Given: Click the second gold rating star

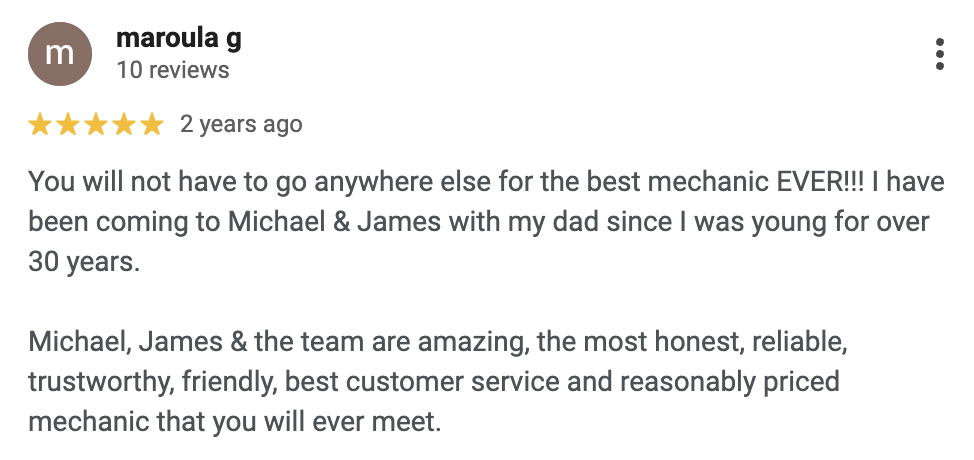Looking at the screenshot, I should (x=68, y=125).
